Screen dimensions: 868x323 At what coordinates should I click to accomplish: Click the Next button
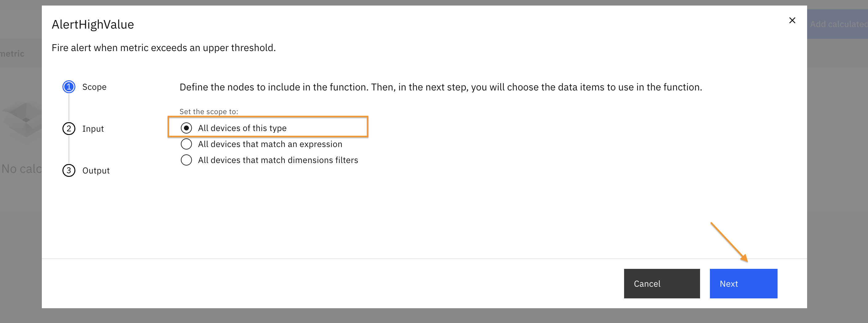tap(743, 284)
